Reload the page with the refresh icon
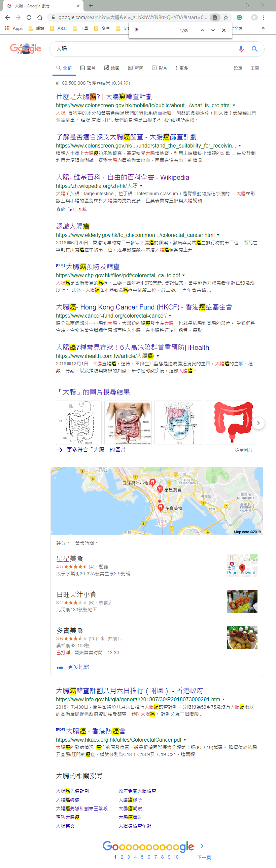This screenshot has width=276, height=868. click(29, 17)
